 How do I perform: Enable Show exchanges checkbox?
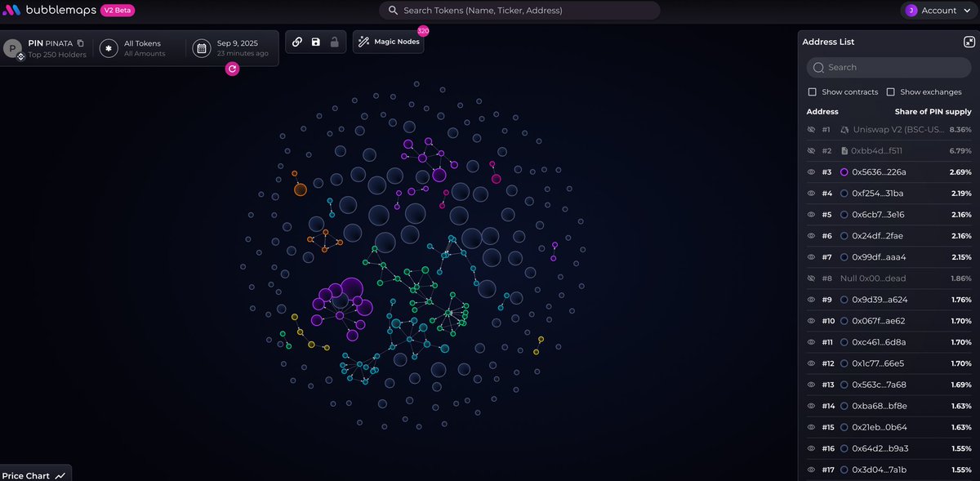(890, 92)
